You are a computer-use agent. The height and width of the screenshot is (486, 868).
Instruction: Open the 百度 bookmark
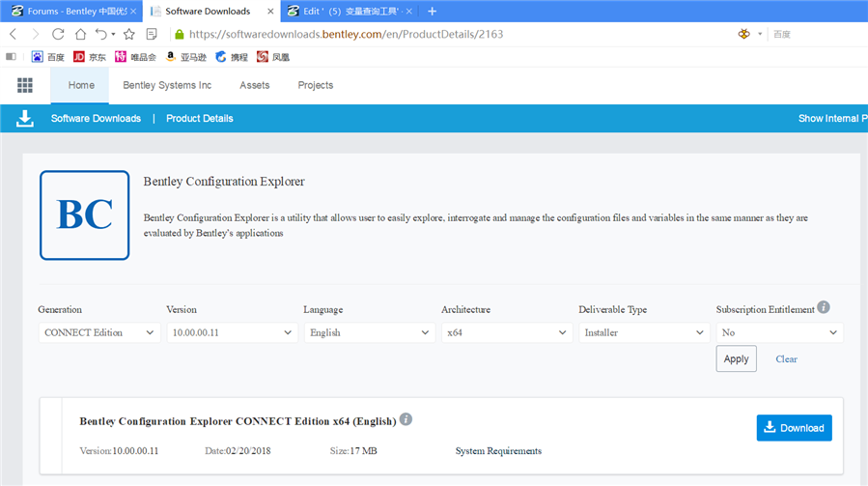pyautogui.click(x=47, y=57)
